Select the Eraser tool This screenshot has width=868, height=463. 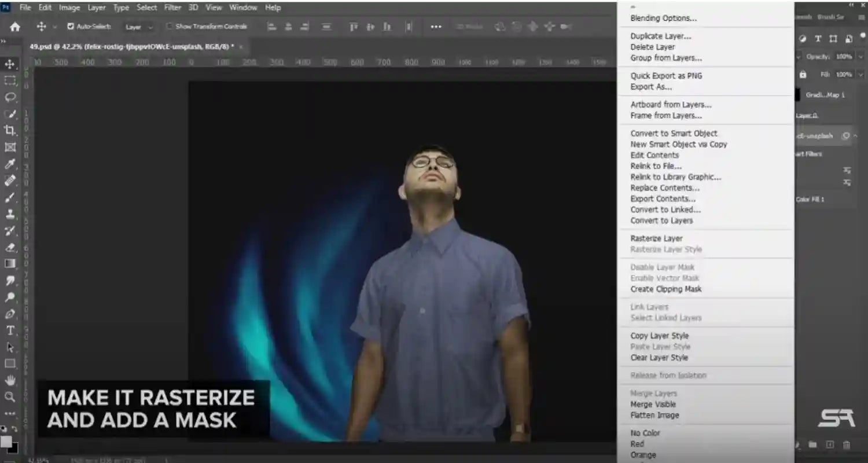coord(10,247)
